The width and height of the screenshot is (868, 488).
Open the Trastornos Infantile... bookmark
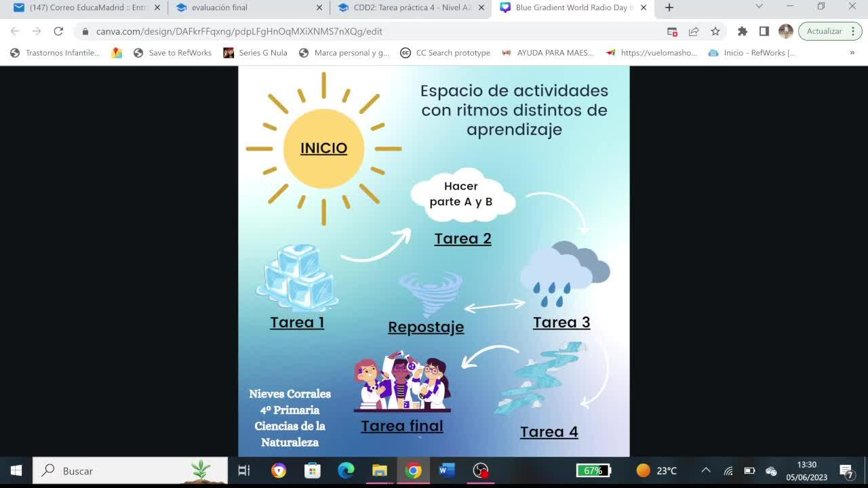(x=56, y=53)
